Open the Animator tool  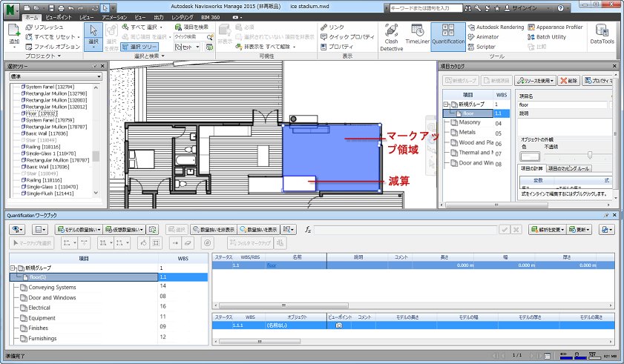[x=483, y=36]
